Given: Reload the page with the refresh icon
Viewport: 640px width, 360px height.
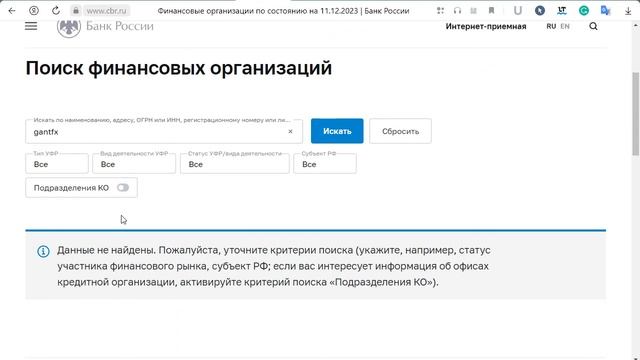Looking at the screenshot, I should (x=56, y=11).
